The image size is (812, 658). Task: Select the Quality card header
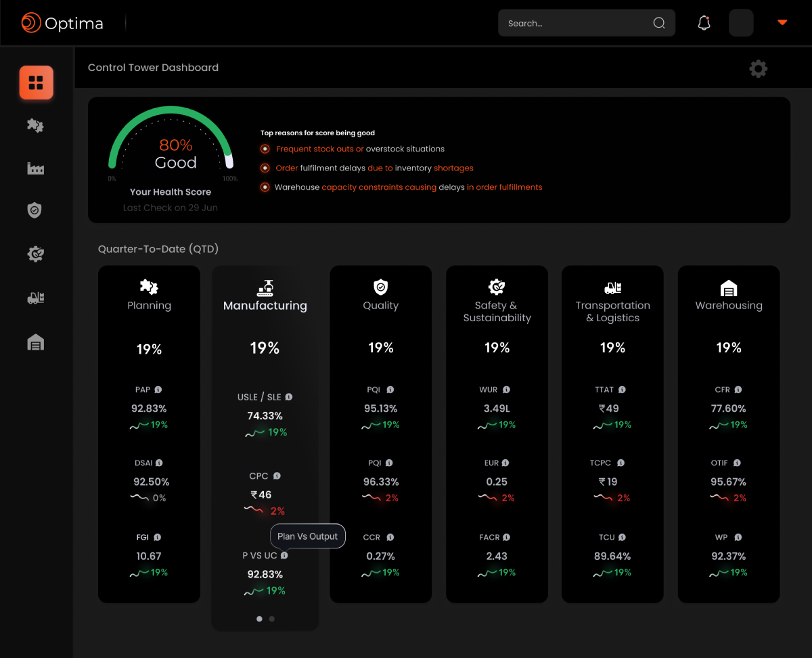click(380, 296)
